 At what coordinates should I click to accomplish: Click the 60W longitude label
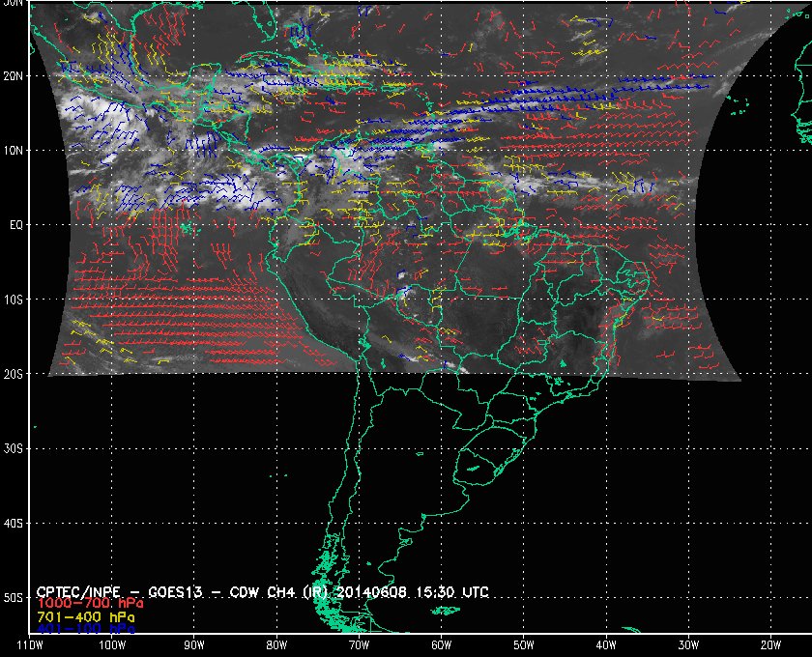(x=441, y=645)
